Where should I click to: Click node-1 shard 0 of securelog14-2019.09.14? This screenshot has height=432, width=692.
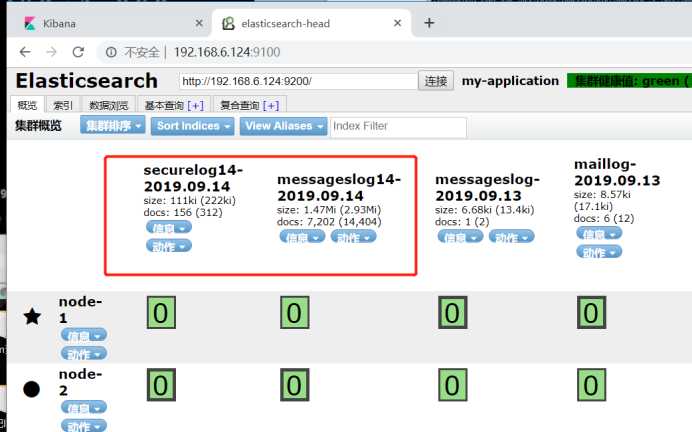(161, 312)
